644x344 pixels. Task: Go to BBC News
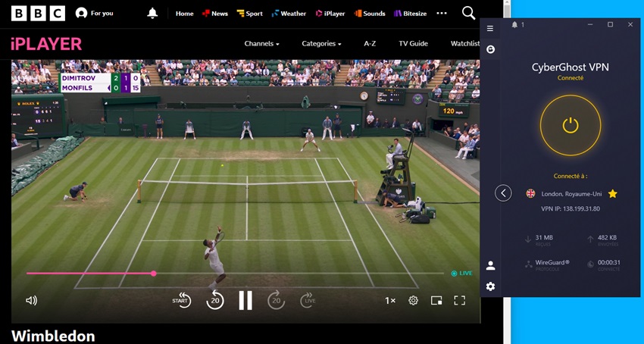215,14
